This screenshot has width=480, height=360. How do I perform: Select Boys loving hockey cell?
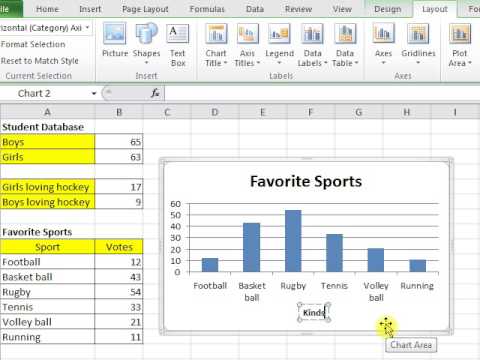(47, 202)
